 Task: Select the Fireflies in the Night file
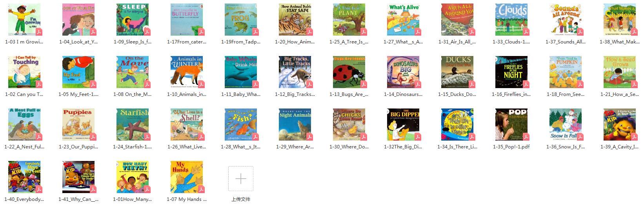[x=511, y=72]
